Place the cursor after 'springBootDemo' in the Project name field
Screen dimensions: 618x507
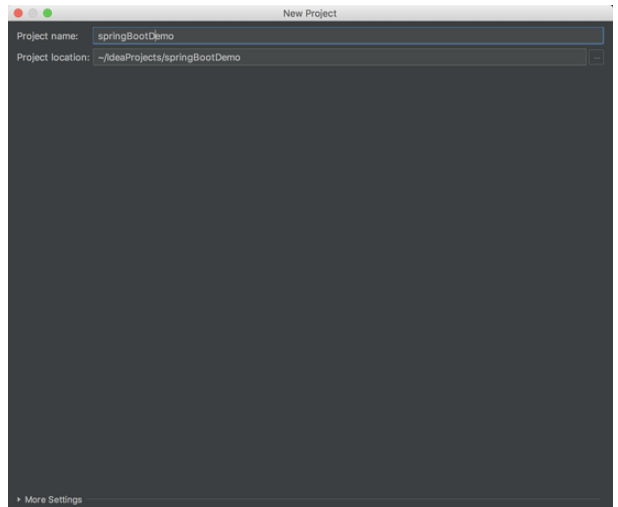[x=174, y=36]
